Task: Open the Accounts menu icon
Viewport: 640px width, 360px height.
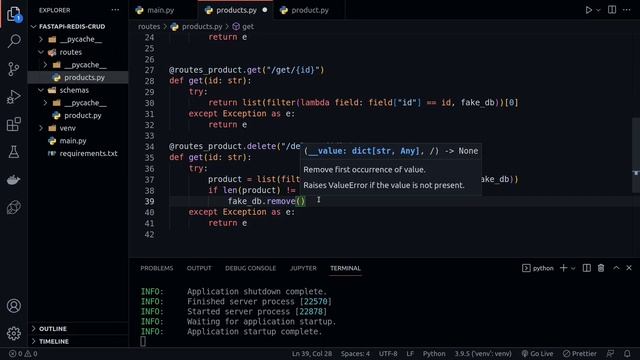Action: tap(14, 306)
